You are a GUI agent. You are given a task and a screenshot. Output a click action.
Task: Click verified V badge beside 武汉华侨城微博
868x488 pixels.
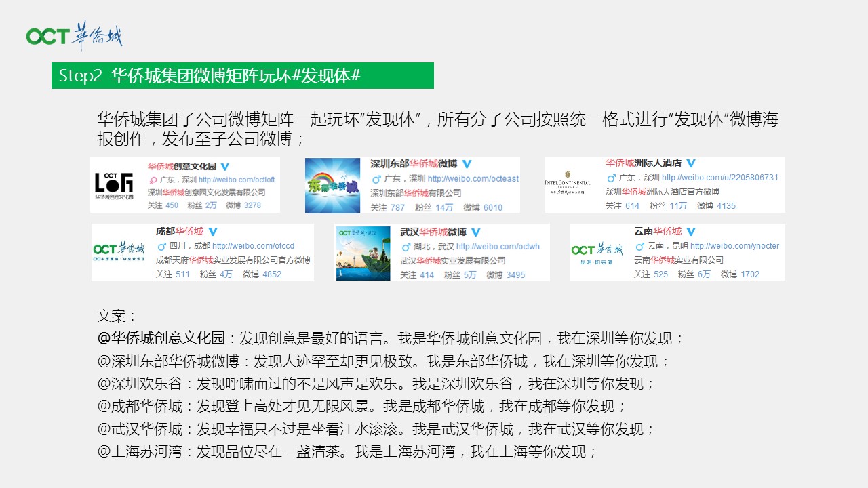[475, 232]
